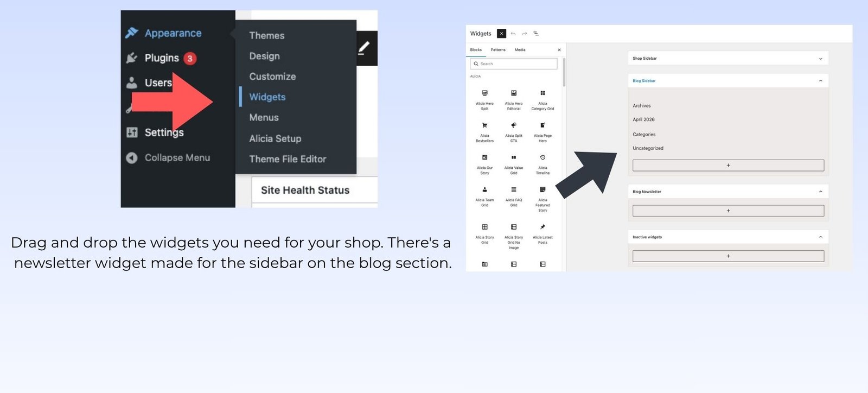Insert the Alicia Split CTA block
Screen dimensions: 868x393
(514, 132)
